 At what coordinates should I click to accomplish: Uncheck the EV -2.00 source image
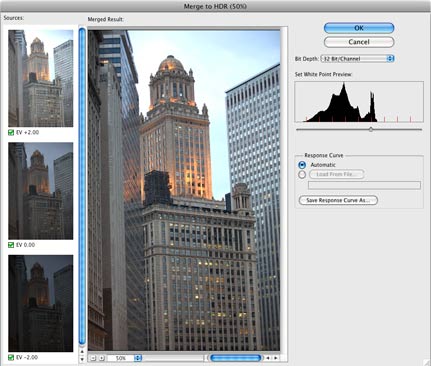pos(11,357)
